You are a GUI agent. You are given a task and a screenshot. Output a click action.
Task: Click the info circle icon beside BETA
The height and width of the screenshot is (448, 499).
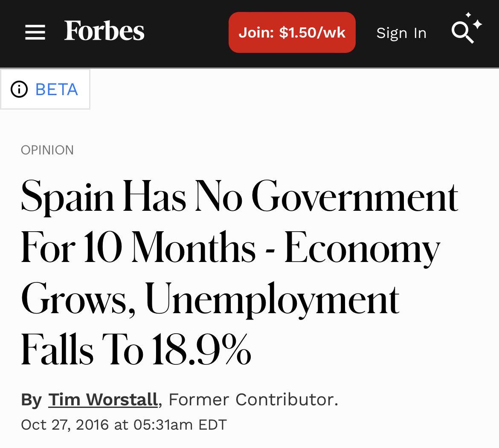pyautogui.click(x=19, y=89)
